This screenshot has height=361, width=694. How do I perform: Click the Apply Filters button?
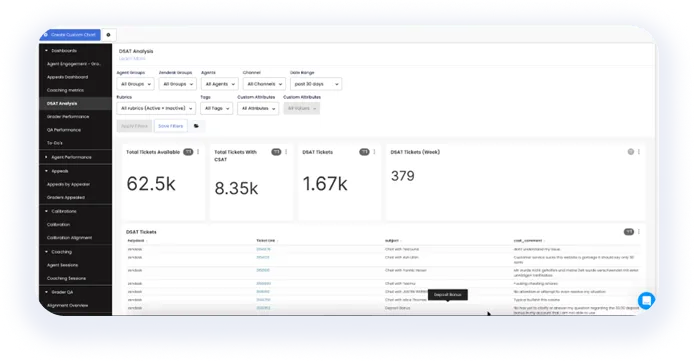pos(134,126)
